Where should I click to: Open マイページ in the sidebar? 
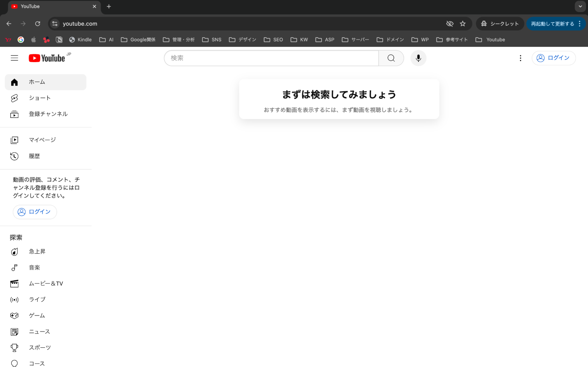[42, 140]
